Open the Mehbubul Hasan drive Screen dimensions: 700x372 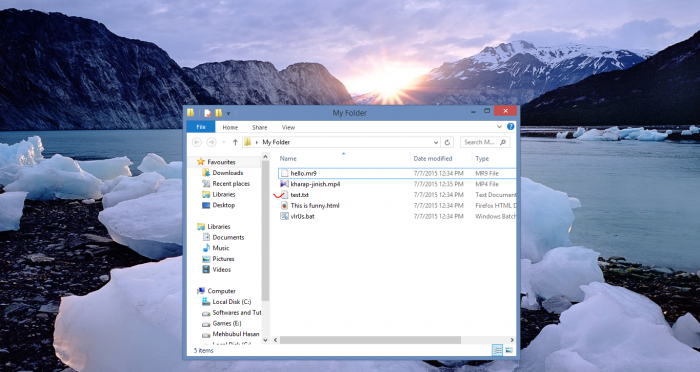click(236, 334)
